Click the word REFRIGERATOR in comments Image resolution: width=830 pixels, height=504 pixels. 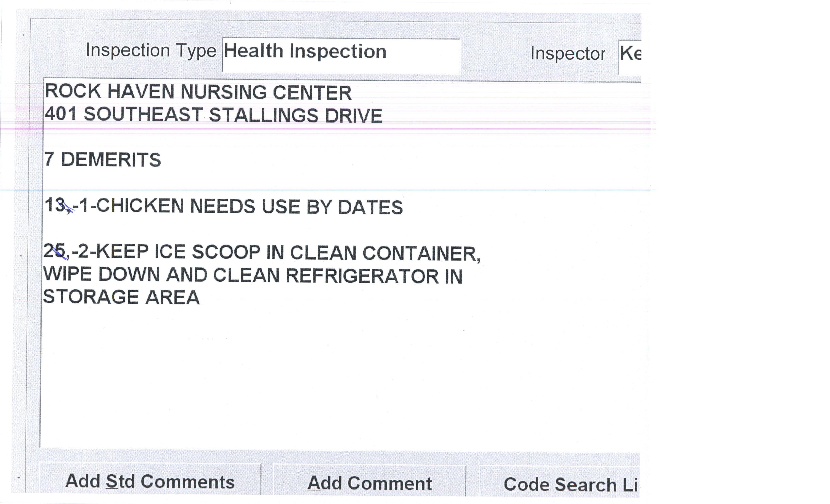[362, 276]
